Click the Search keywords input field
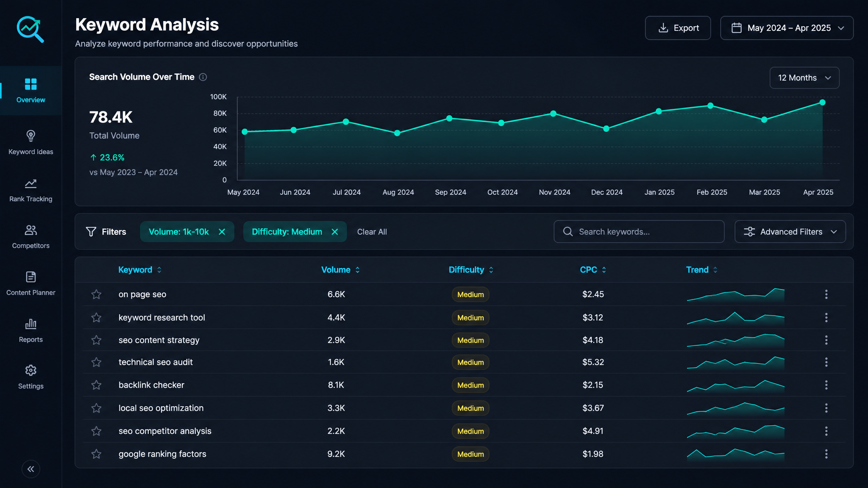Image resolution: width=868 pixels, height=488 pixels. pyautogui.click(x=639, y=232)
